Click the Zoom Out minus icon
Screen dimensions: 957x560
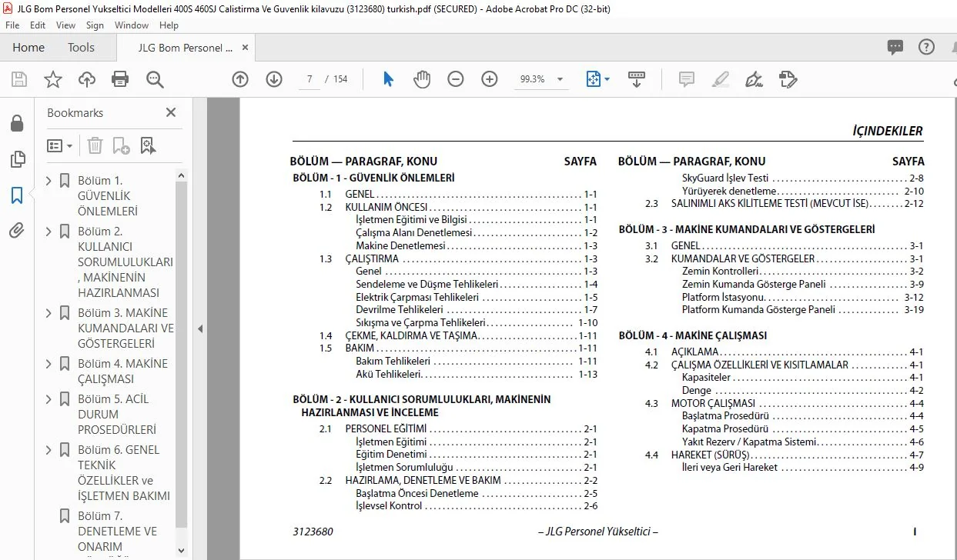456,79
